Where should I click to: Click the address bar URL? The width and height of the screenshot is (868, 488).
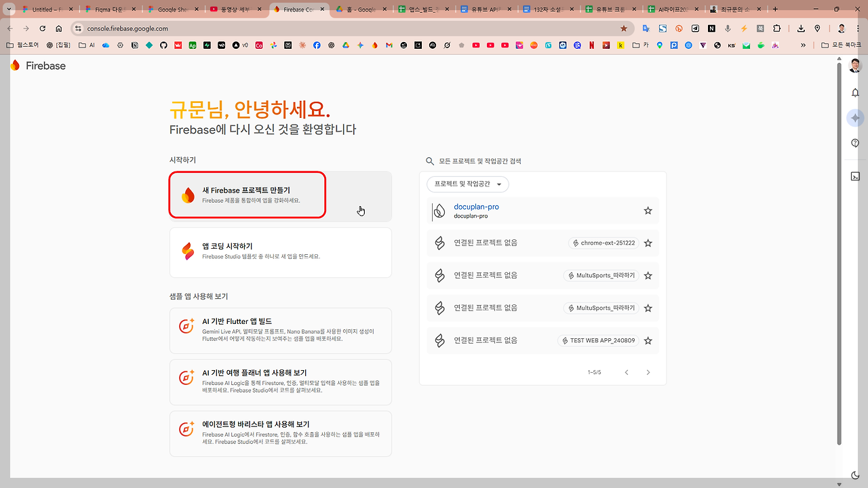pos(127,28)
